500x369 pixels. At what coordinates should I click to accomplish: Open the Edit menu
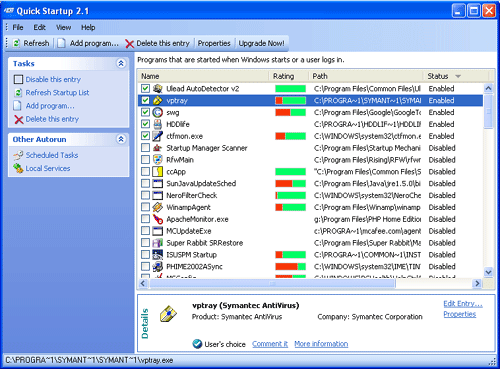39,28
